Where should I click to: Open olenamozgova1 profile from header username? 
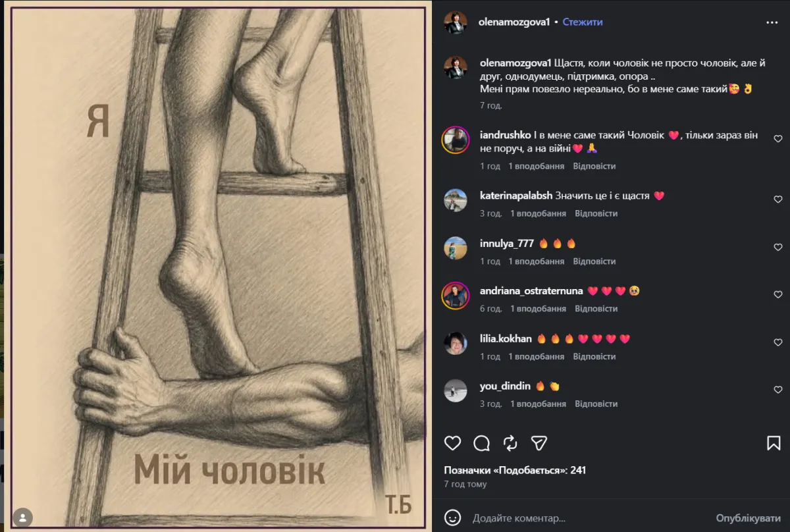(x=515, y=22)
